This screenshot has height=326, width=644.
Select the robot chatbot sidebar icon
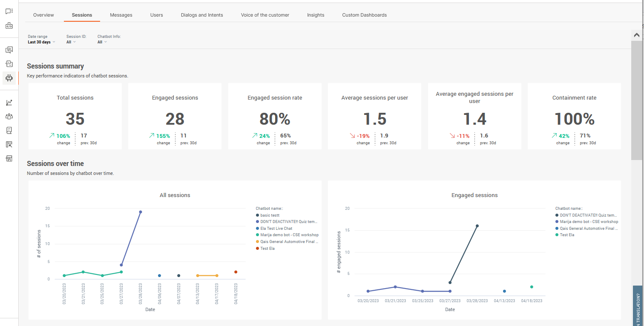coord(9,78)
